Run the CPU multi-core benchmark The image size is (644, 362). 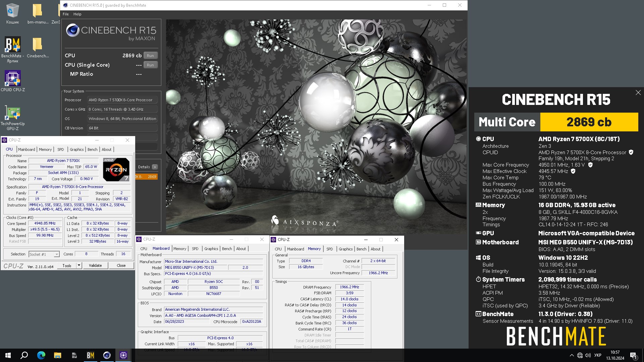click(150, 56)
